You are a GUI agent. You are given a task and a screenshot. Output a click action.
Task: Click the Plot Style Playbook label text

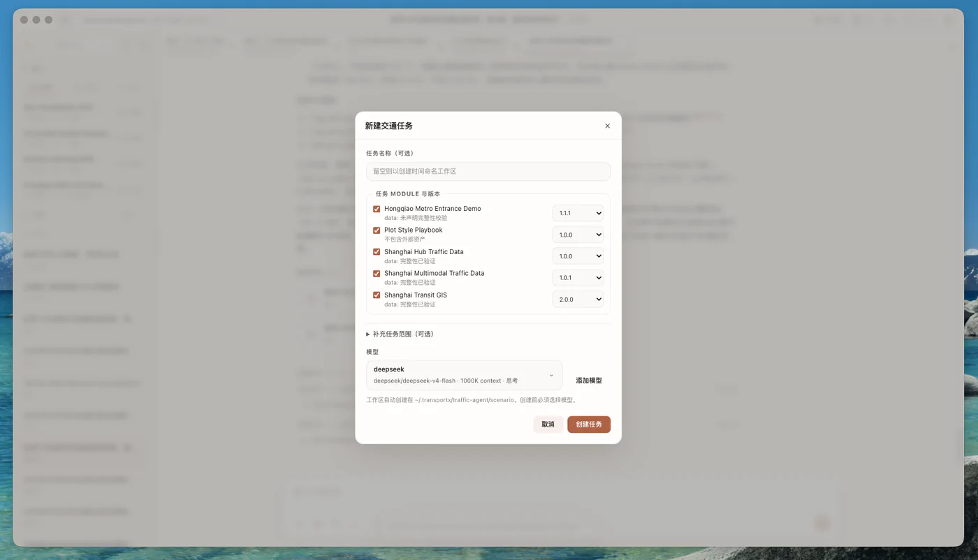[x=414, y=230]
